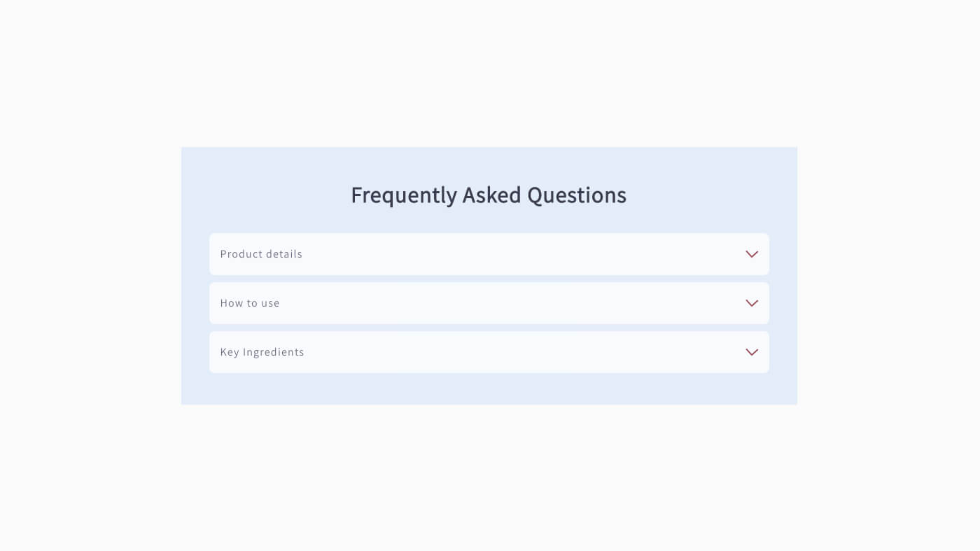Screen dimensions: 980x551
Task: Select the Product details accordion bar
Action: coord(489,254)
